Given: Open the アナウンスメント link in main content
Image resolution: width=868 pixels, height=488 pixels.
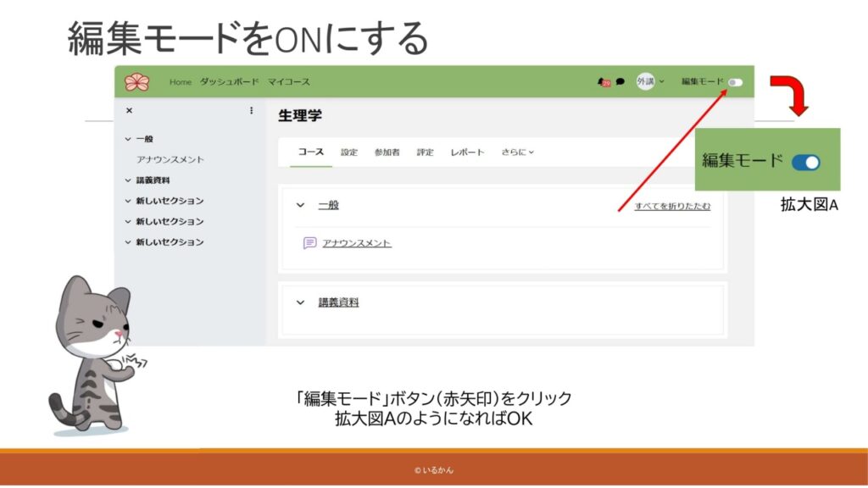Looking at the screenshot, I should [357, 243].
